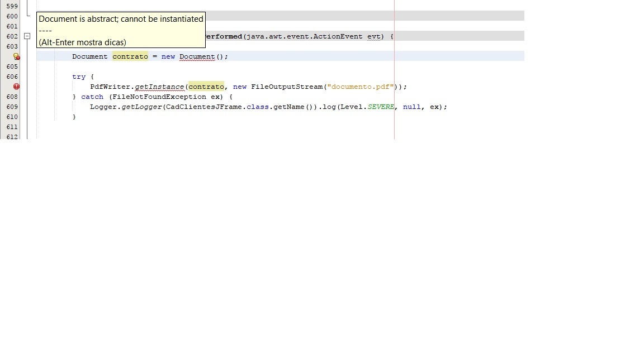Click the red error marker beside PdfWriter line
This screenshot has width=644, height=362.
tap(16, 87)
